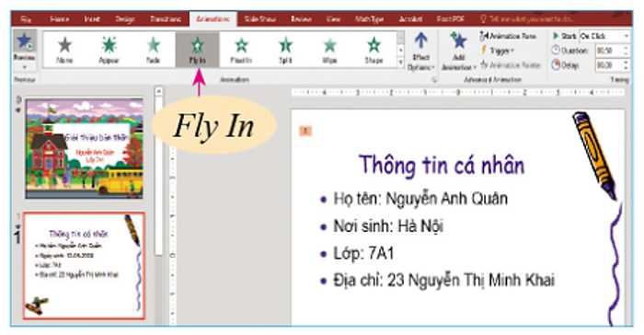Apply the Shape animation
644x335 pixels.
click(374, 50)
